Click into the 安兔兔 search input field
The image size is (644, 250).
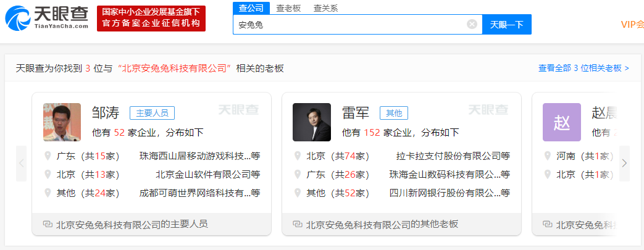[351, 25]
